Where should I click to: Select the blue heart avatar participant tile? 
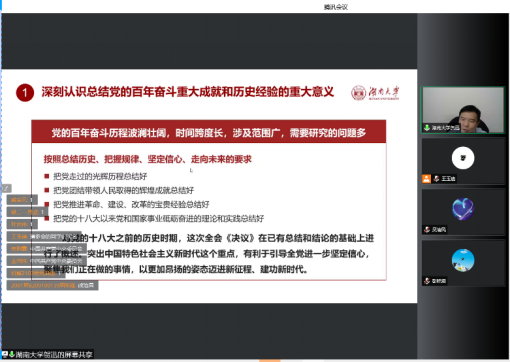point(463,211)
